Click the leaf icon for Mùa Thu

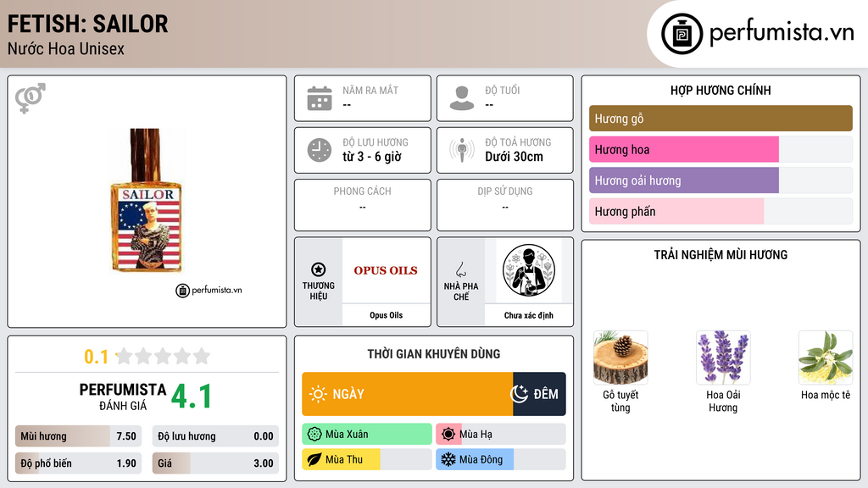(314, 459)
